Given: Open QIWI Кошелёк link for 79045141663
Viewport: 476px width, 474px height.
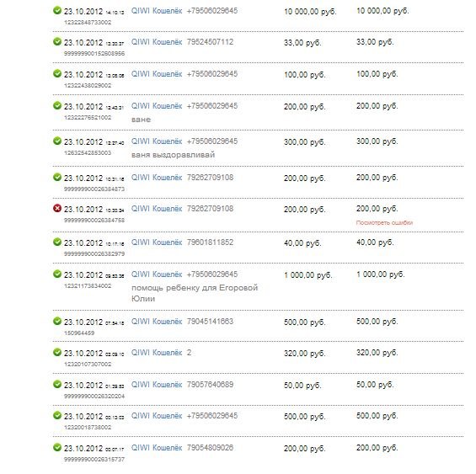Looking at the screenshot, I should point(157,322).
